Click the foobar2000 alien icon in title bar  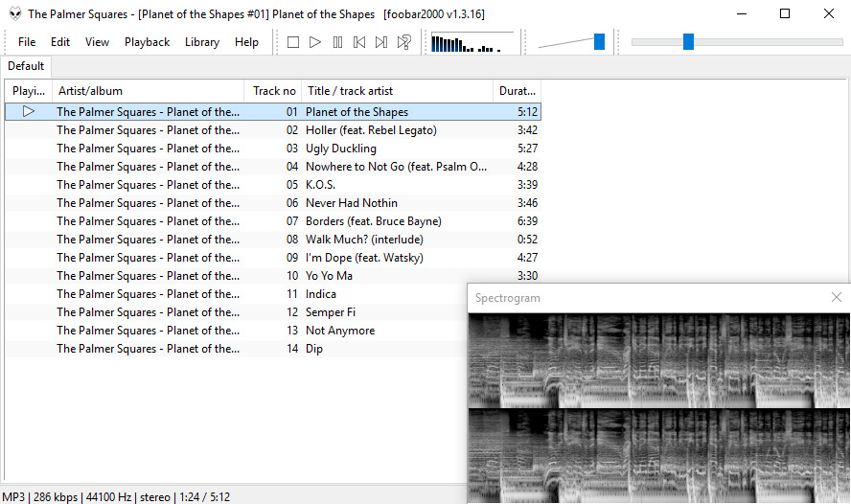pyautogui.click(x=15, y=13)
